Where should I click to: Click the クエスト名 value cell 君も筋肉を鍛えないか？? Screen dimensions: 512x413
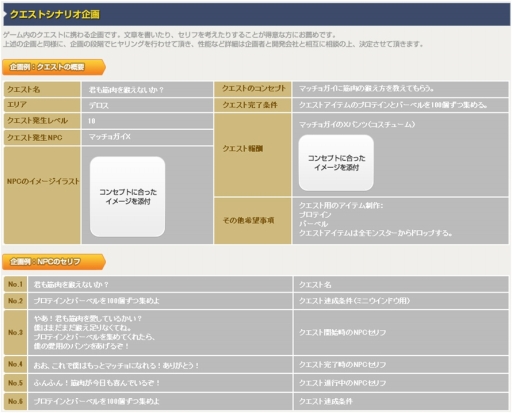point(147,89)
